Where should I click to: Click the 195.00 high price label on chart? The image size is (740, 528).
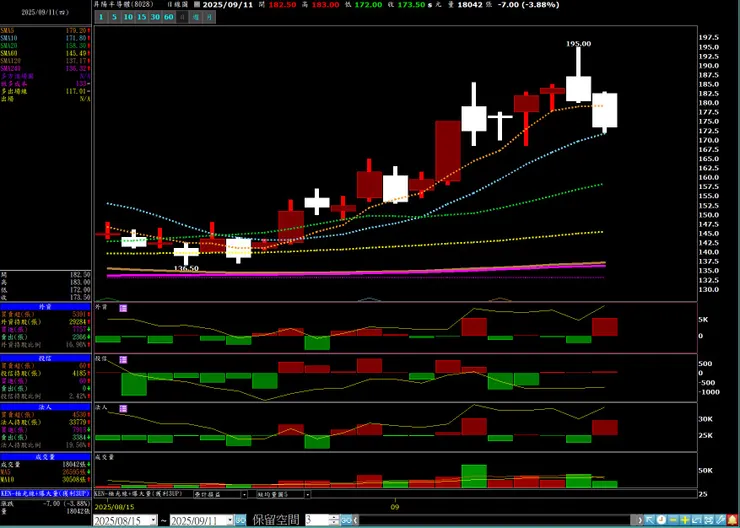coord(579,43)
